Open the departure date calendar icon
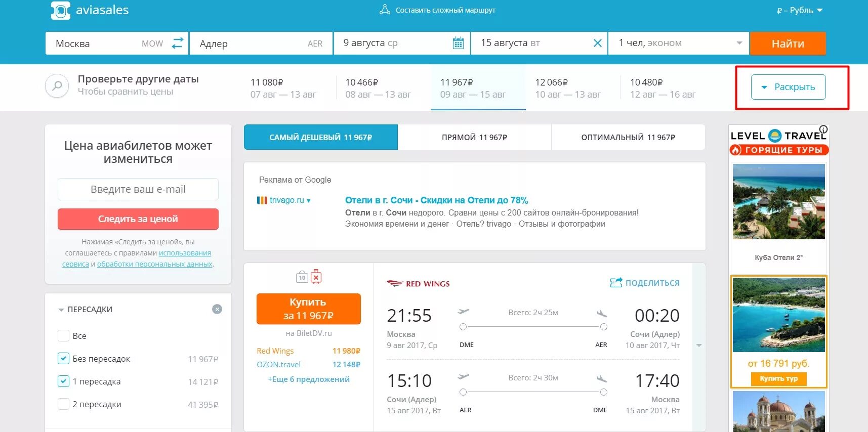This screenshot has height=432, width=868. pos(458,43)
